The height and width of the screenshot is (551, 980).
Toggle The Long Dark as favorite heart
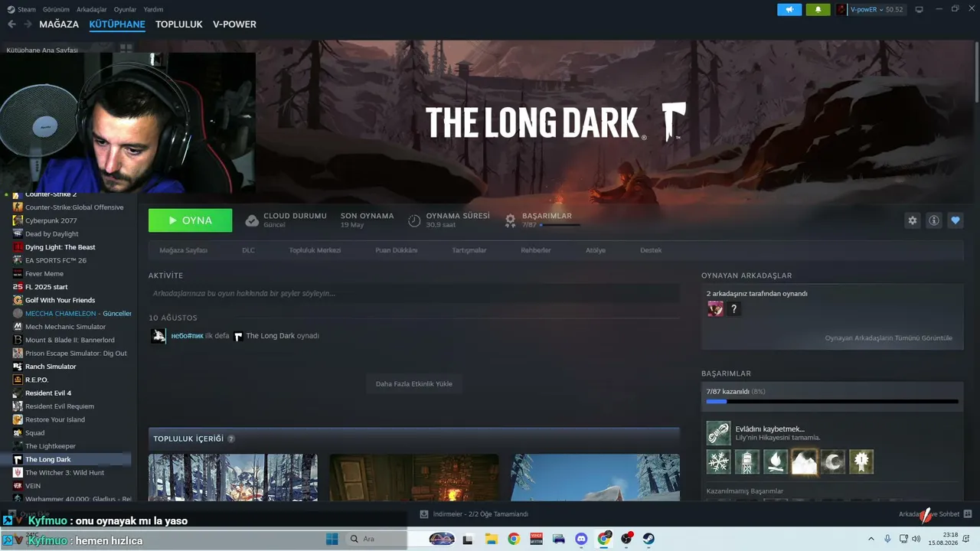point(955,220)
